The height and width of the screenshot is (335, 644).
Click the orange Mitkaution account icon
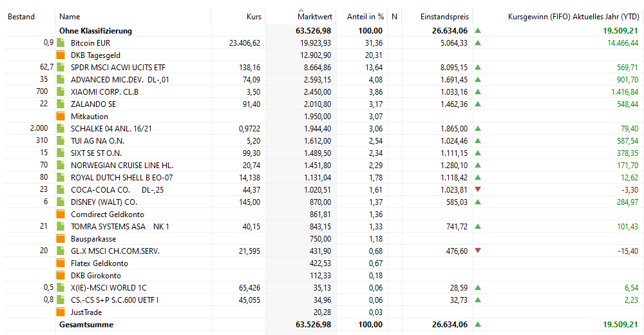click(x=61, y=117)
